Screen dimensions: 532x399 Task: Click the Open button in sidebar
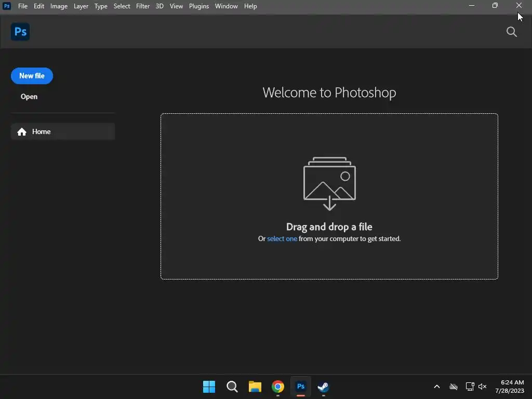pos(29,97)
